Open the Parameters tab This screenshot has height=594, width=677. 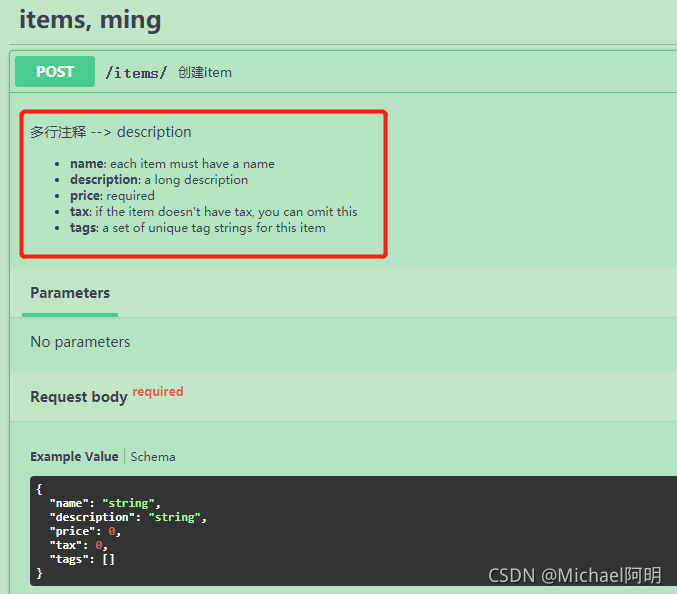pos(70,293)
